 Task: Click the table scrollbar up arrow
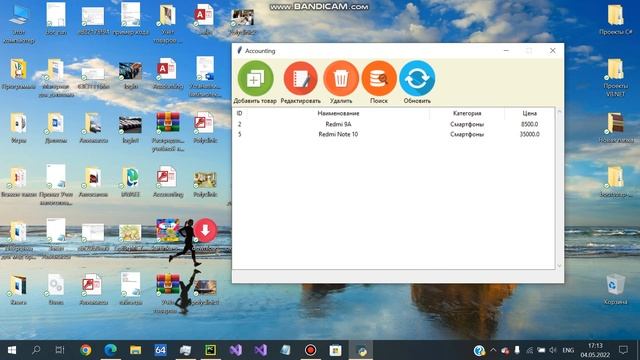pos(559,111)
